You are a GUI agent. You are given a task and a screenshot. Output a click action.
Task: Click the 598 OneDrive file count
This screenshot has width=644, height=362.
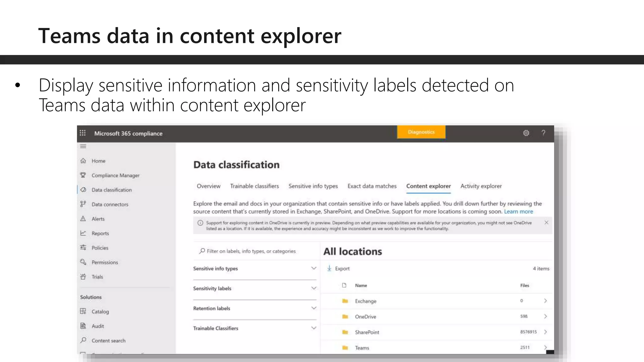point(524,316)
